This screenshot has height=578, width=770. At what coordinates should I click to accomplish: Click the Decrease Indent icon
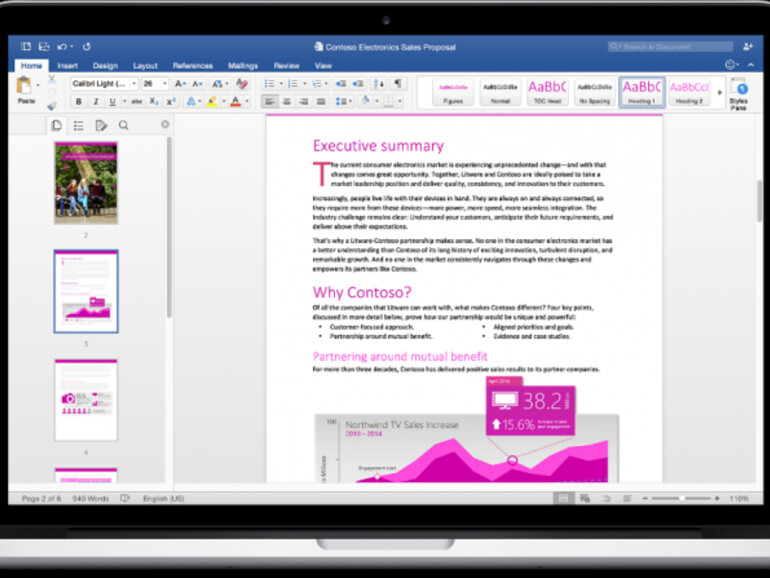click(340, 83)
